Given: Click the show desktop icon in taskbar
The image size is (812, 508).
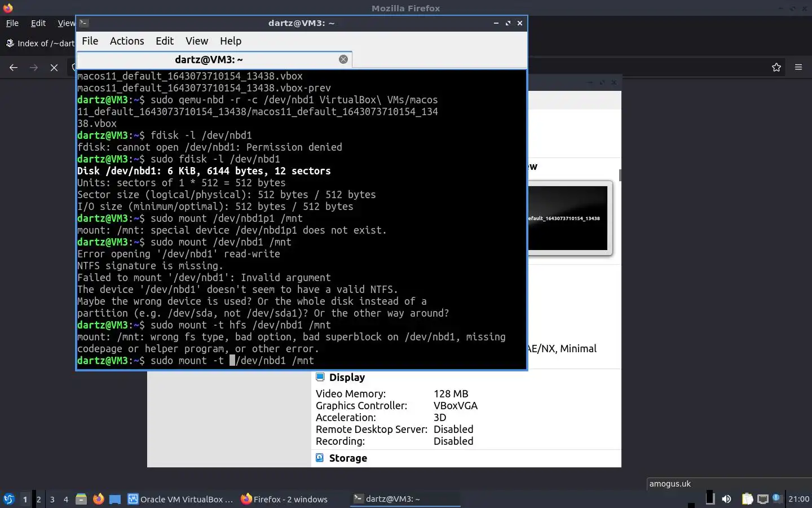Looking at the screenshot, I should click(115, 499).
